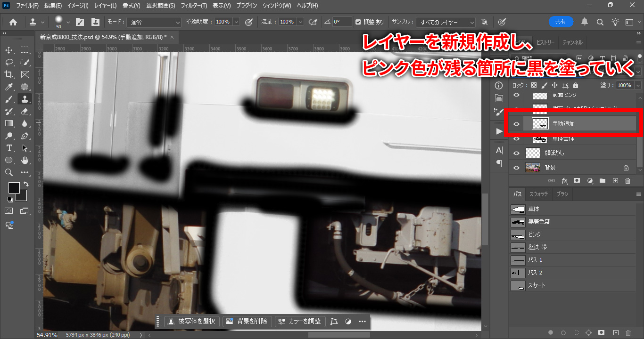Switch to the スウォッチ tab
644x339 pixels.
tap(538, 194)
